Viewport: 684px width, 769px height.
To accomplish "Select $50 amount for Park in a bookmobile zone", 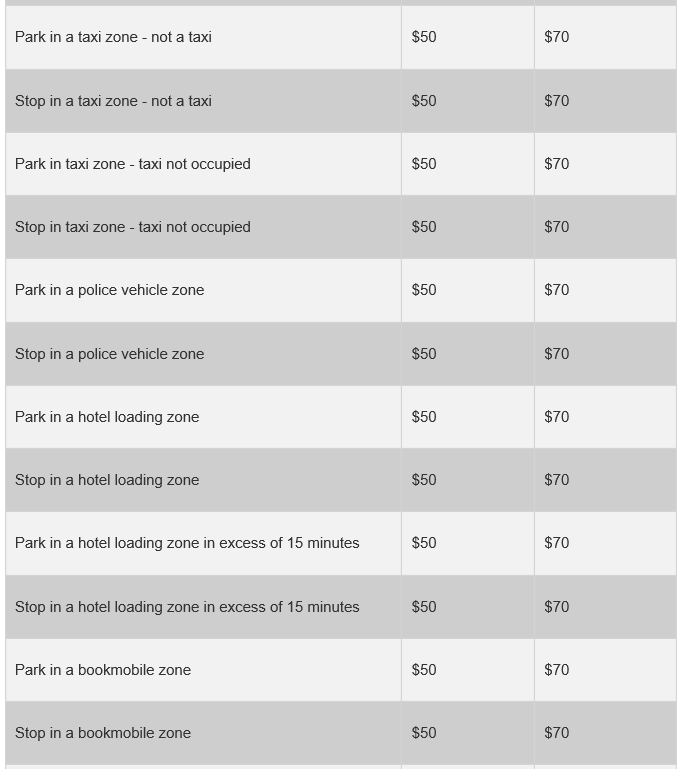I will click(x=424, y=670).
